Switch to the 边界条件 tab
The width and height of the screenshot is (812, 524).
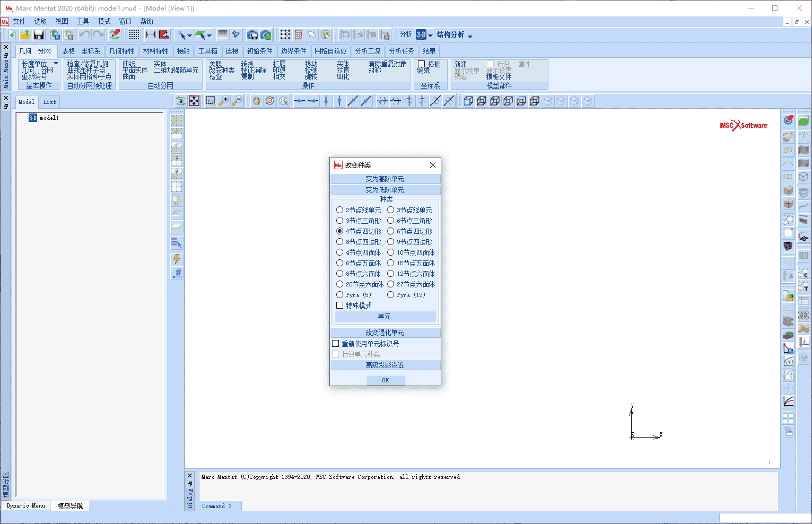(x=294, y=51)
